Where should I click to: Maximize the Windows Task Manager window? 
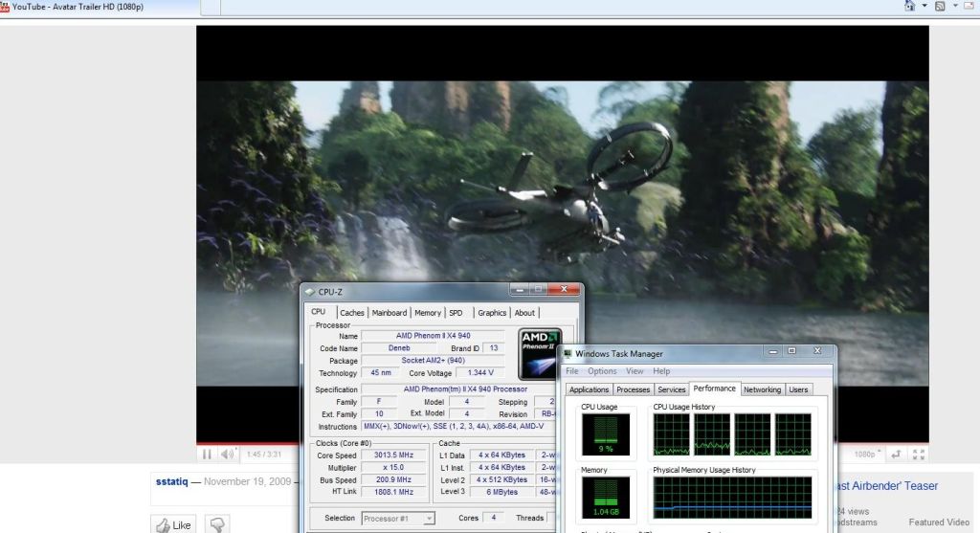click(791, 351)
